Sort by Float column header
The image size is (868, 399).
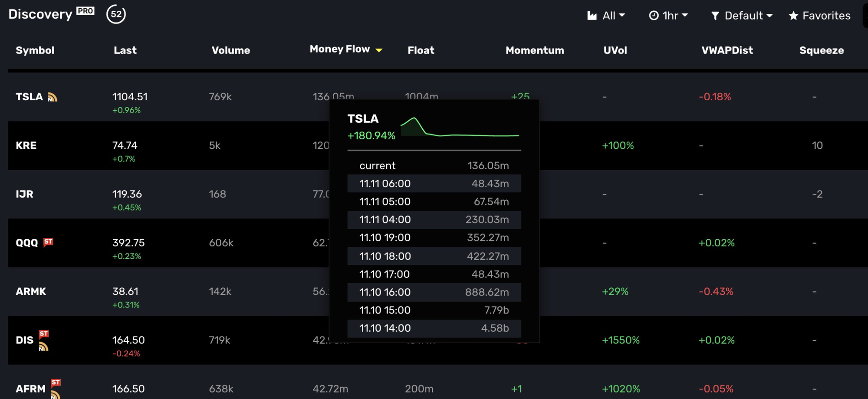coord(421,50)
